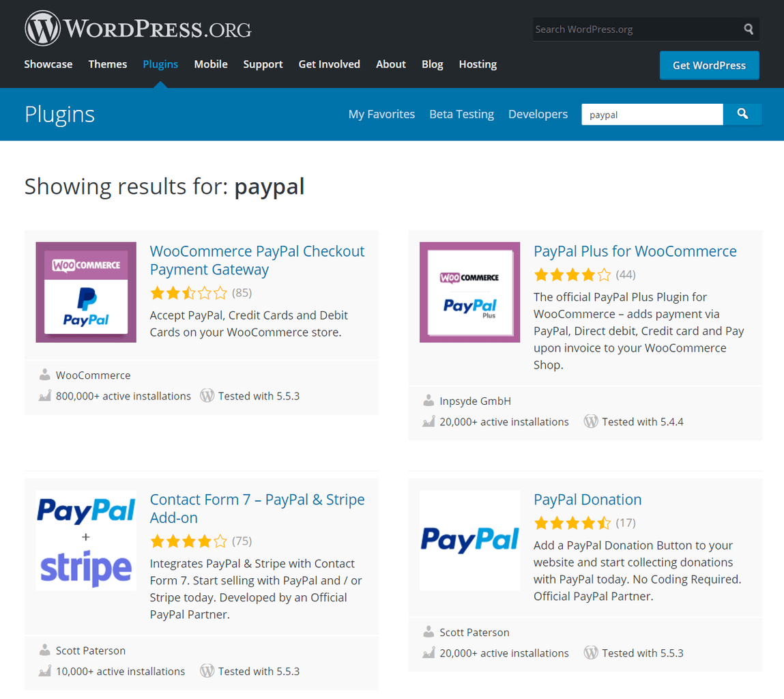This screenshot has width=784, height=699.
Task: Click the person icon next to WooCommerce author
Action: [x=44, y=374]
